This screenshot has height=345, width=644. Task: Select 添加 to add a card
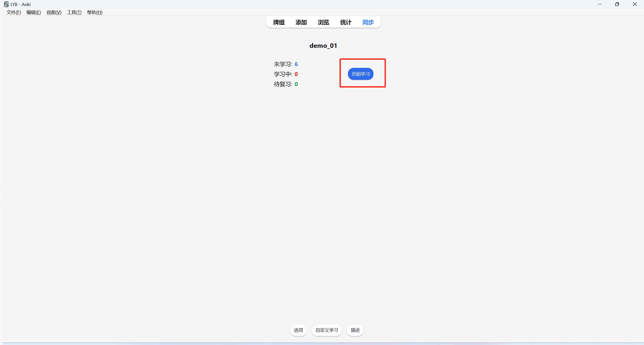tap(301, 22)
